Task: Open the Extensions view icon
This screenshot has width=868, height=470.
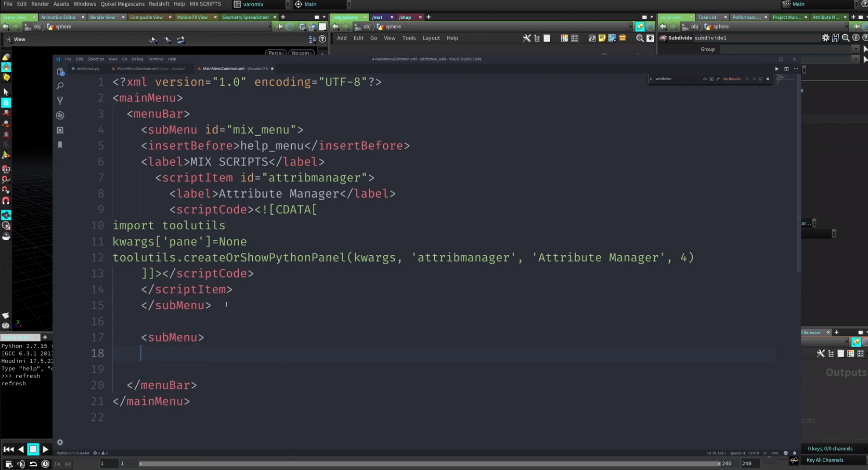Action: click(x=60, y=130)
